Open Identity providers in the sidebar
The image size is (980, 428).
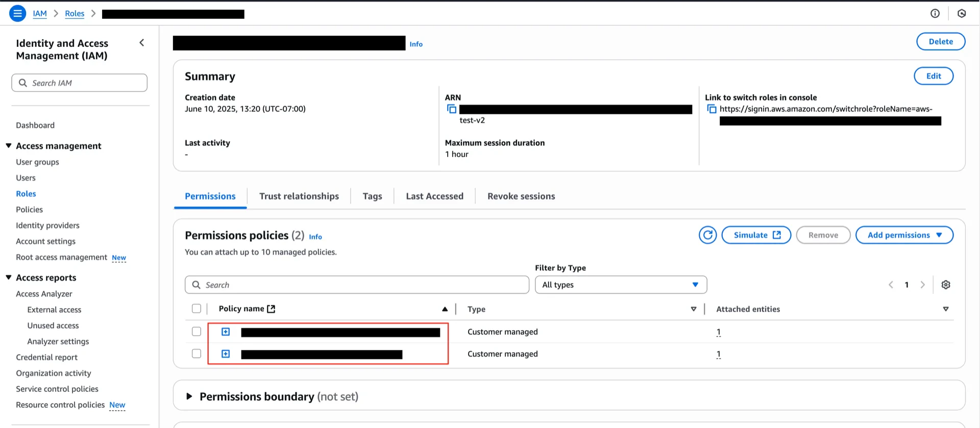click(x=47, y=225)
